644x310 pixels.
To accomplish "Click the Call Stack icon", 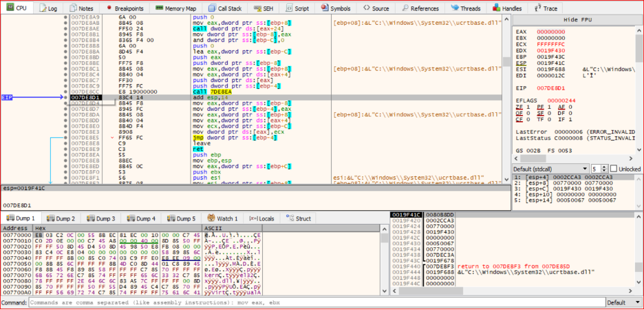I will (x=212, y=8).
